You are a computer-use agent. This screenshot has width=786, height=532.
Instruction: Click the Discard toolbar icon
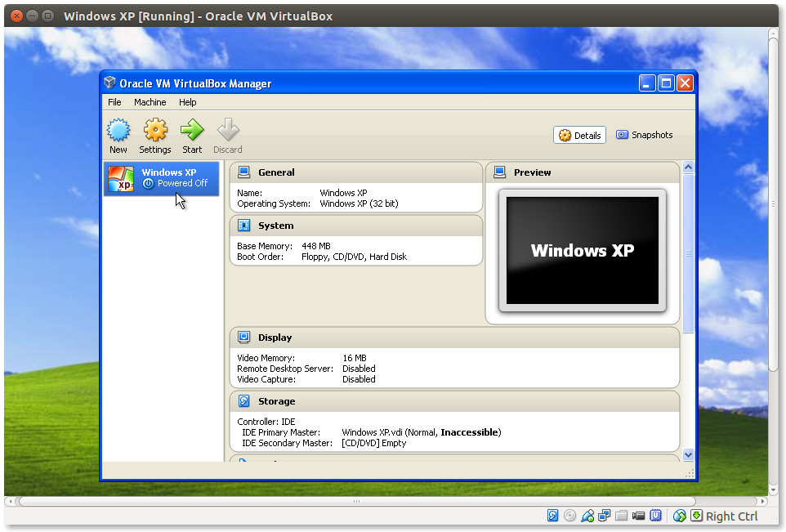pyautogui.click(x=228, y=131)
